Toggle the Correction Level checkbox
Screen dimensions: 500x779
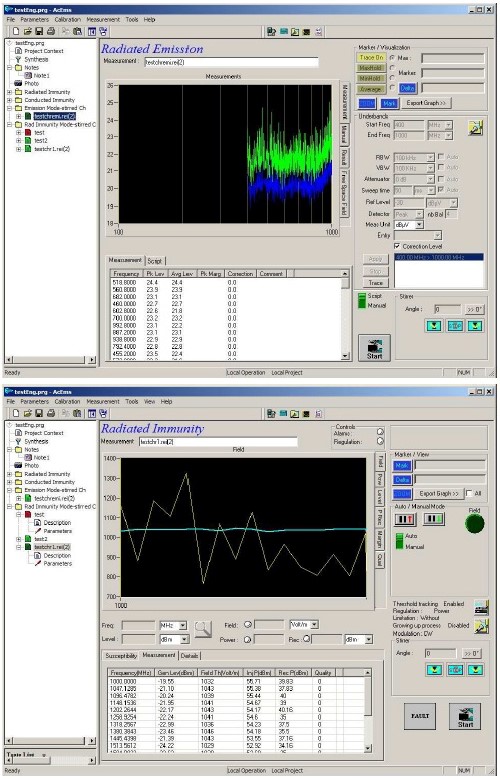tap(397, 246)
